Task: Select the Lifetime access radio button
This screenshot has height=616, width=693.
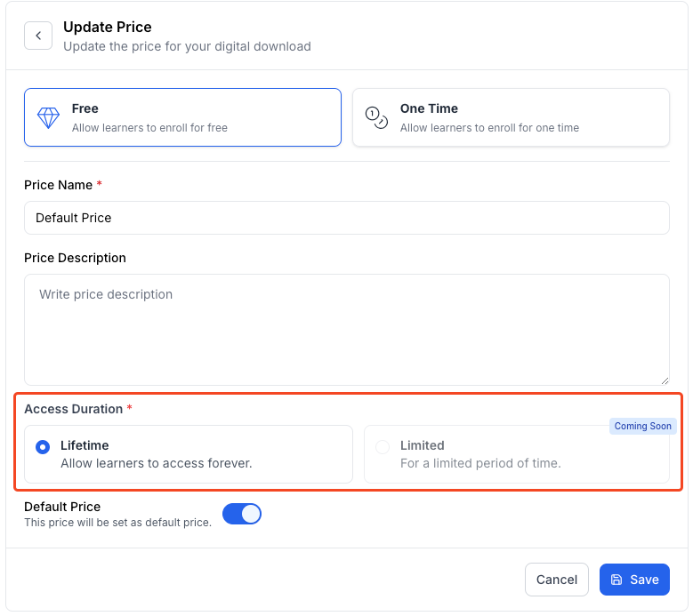Action: pyautogui.click(x=43, y=447)
